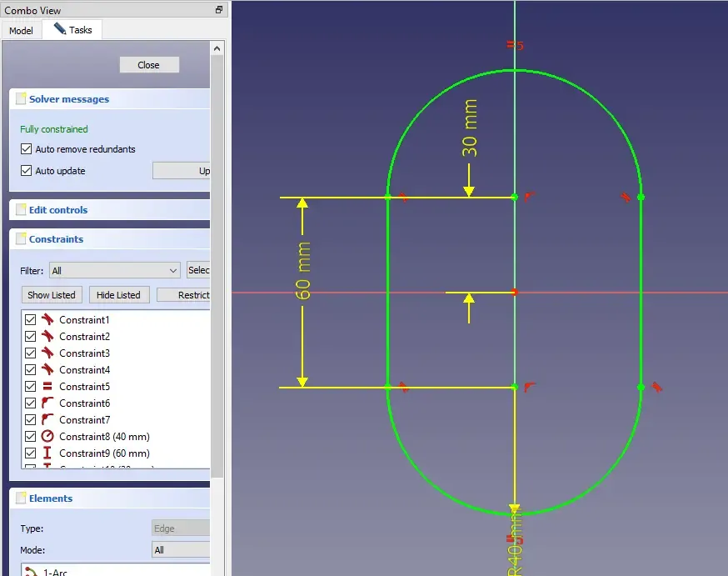728x576 pixels.
Task: Click tangent marker at top-right arc endpoint
Action: tap(626, 198)
